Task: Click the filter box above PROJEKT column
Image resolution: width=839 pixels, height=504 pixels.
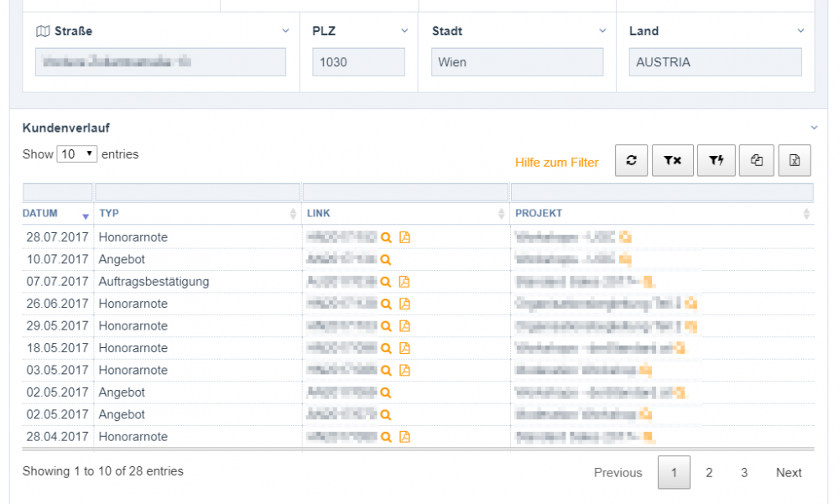Action: pos(663,192)
